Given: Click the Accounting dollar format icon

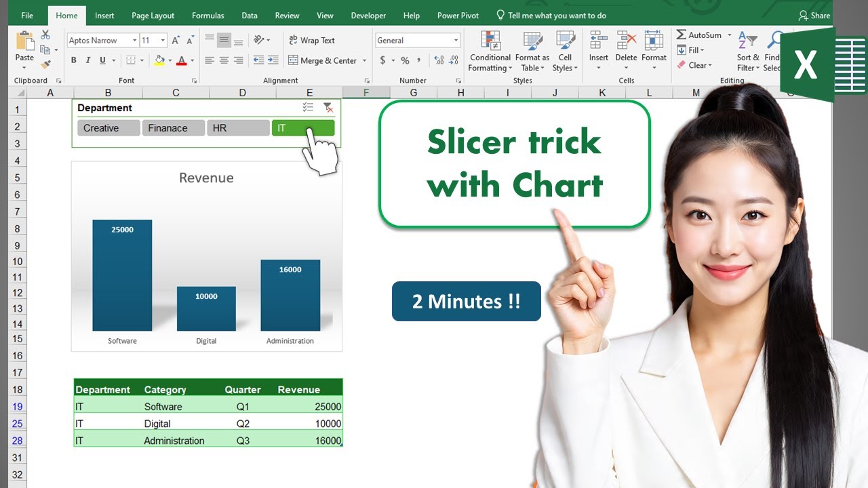Looking at the screenshot, I should pyautogui.click(x=382, y=60).
